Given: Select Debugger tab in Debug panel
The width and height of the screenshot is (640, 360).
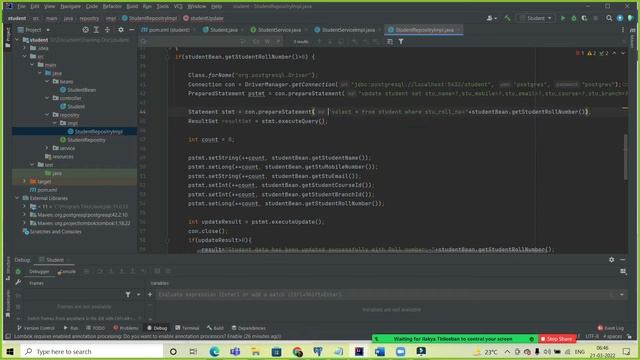Looking at the screenshot, I should [39, 271].
